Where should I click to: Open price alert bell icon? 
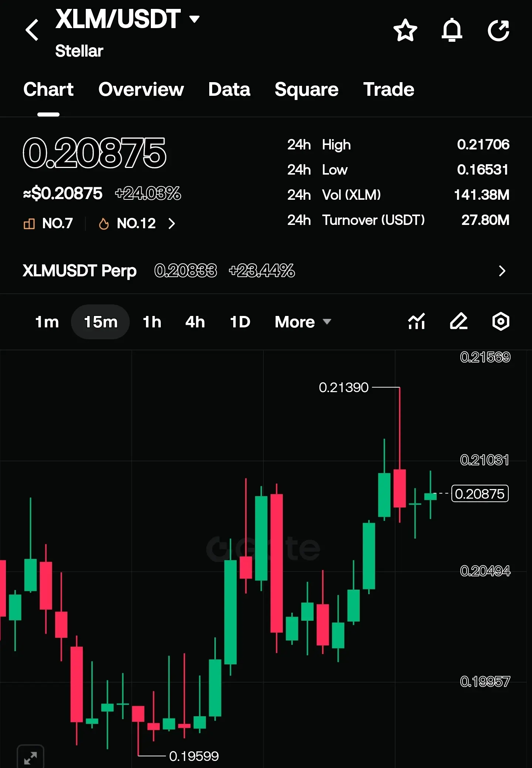point(452,30)
